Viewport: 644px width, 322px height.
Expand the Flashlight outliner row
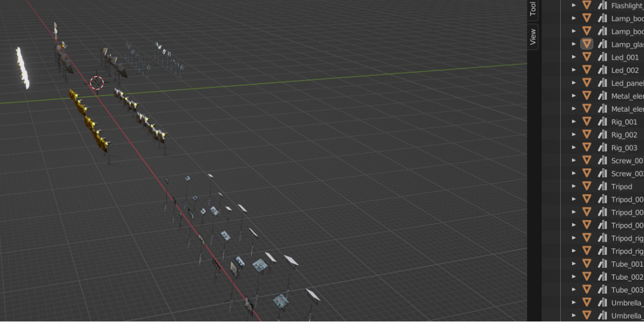[574, 5]
